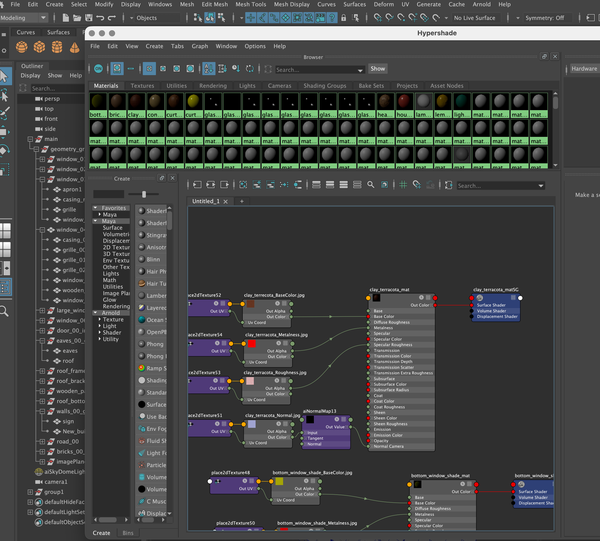Toggle the grid display in node graph
The height and width of the screenshot is (541, 600).
403,185
